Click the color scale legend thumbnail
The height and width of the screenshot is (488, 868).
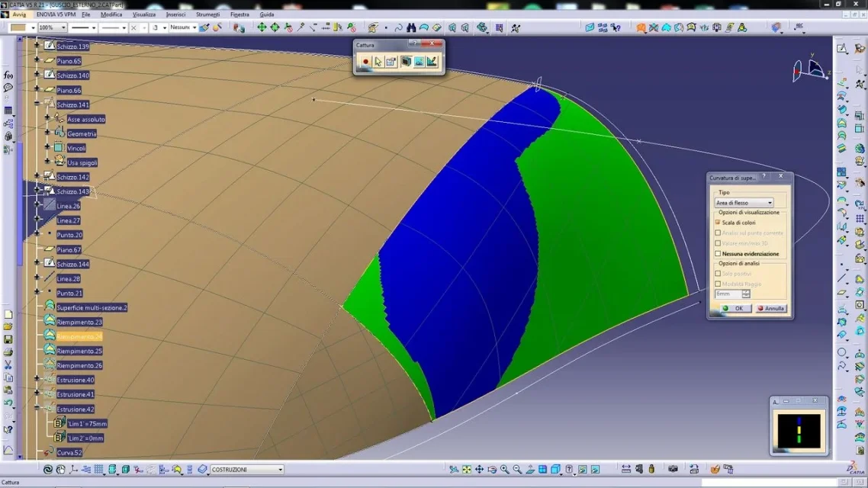click(x=799, y=431)
